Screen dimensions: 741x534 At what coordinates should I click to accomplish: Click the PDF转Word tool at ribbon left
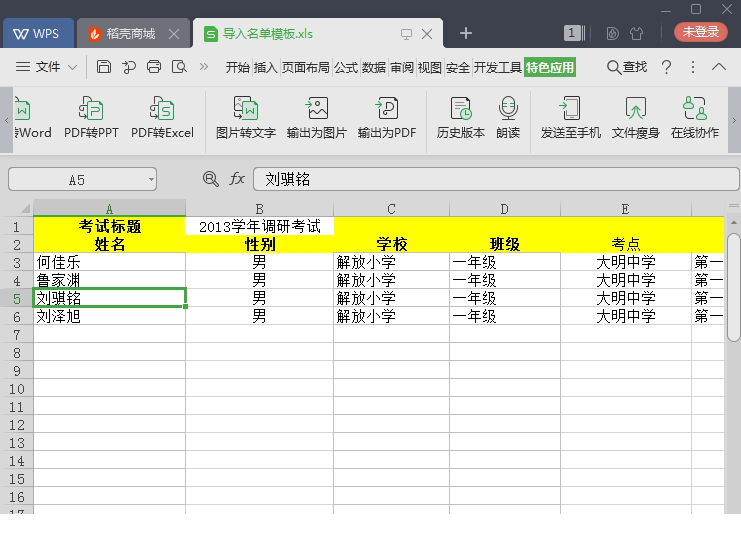pyautogui.click(x=33, y=118)
